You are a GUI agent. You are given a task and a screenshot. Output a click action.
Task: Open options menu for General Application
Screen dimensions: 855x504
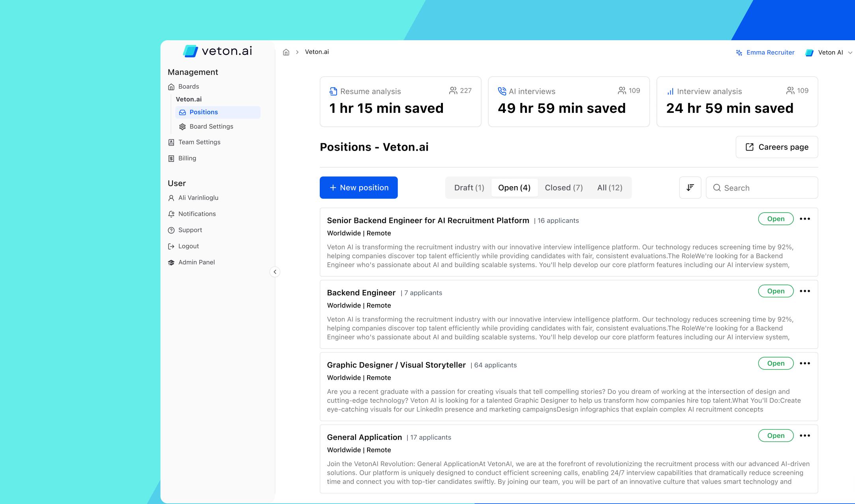(804, 436)
